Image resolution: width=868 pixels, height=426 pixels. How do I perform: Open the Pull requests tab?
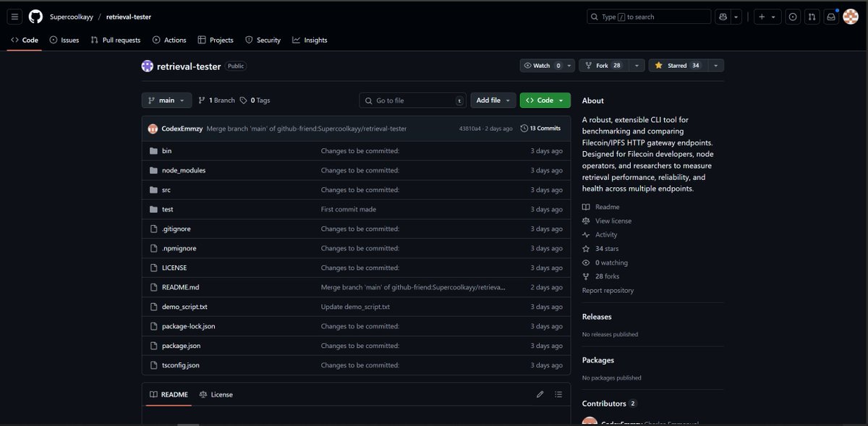click(x=116, y=41)
